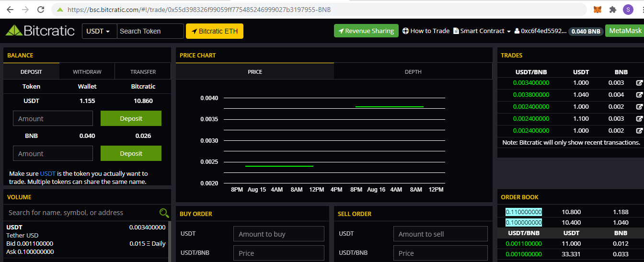644x262 pixels.
Task: Switch to the Withdraw tab
Action: (87, 72)
